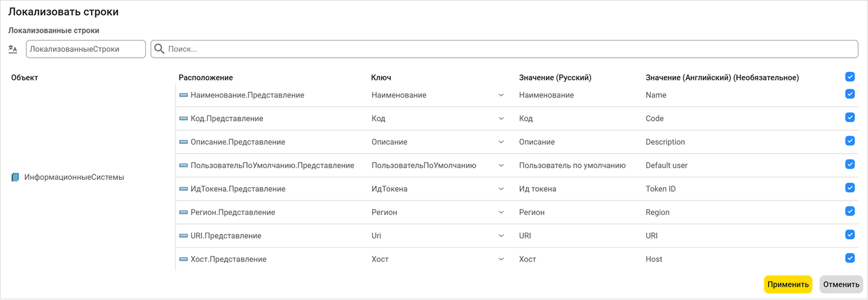Click the Код.Представление attribute icon

point(183,118)
